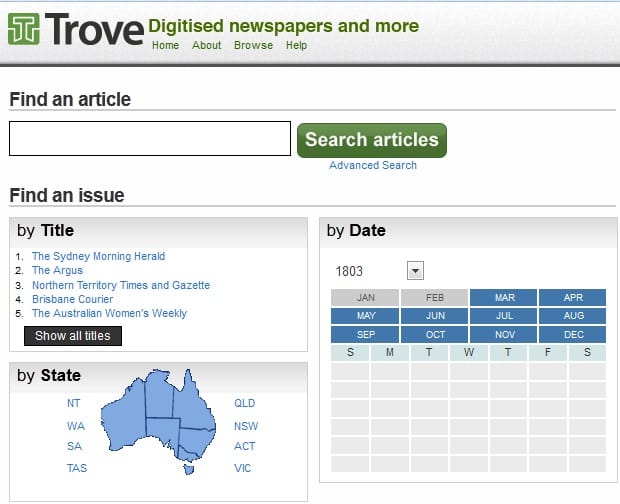Select SEP month button
This screenshot has width=620, height=504.
[365, 334]
